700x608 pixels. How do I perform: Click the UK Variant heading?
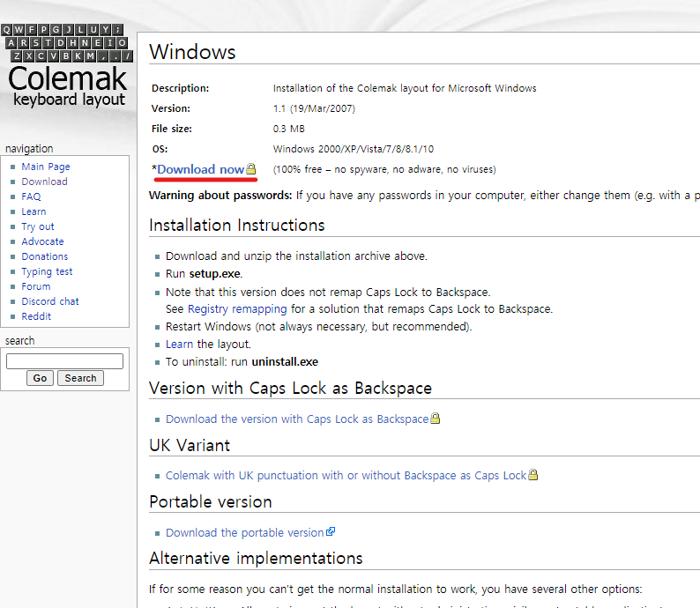tap(190, 445)
